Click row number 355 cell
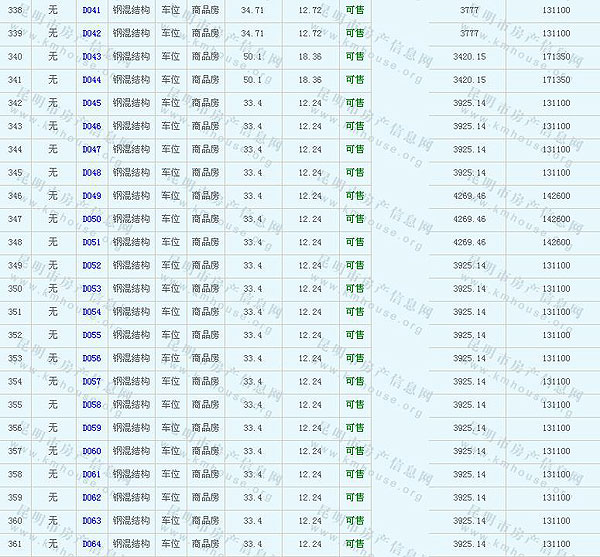Viewport: 600px width, 557px height. coord(15,405)
